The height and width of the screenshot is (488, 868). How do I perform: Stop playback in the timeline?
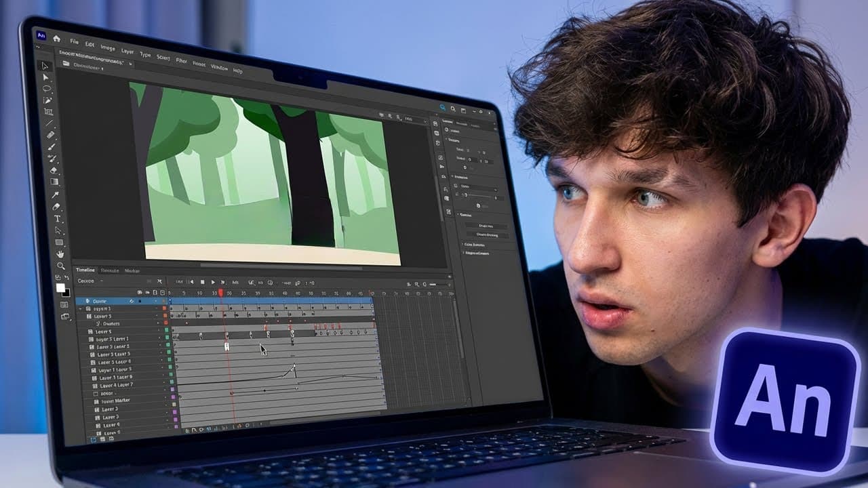(201, 282)
